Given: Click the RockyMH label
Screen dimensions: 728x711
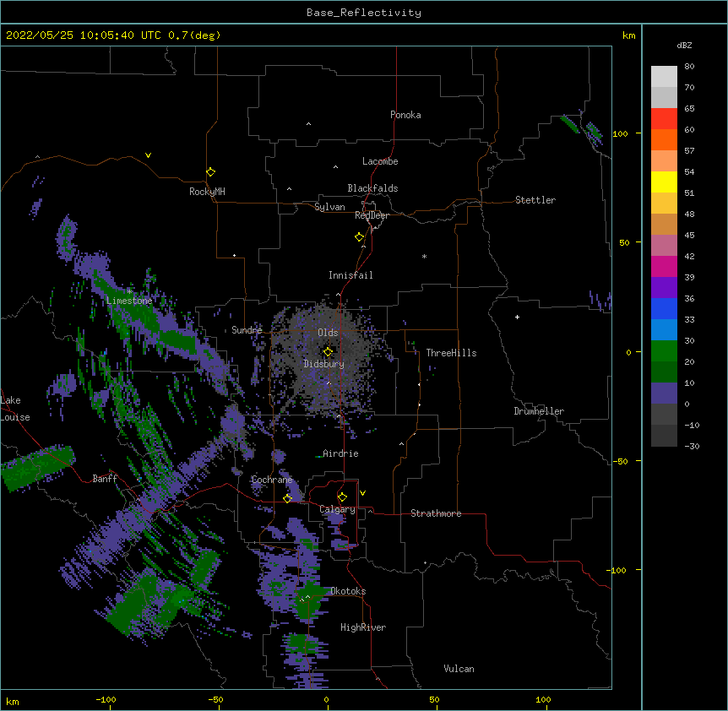Looking at the screenshot, I should (x=207, y=192).
